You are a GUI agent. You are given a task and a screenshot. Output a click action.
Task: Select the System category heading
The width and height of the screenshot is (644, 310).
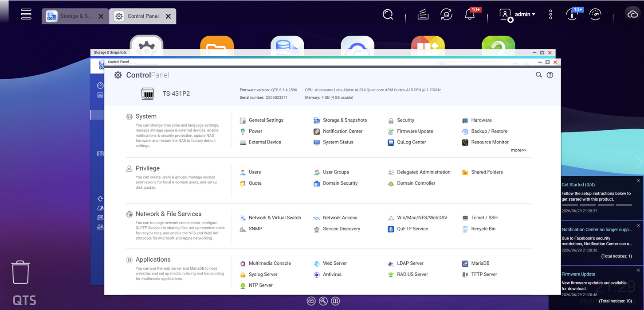tap(146, 116)
